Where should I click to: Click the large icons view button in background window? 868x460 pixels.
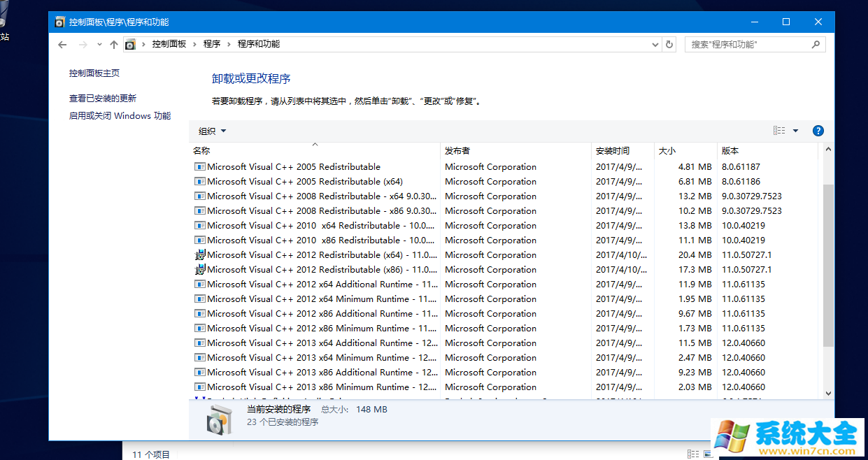(x=708, y=454)
